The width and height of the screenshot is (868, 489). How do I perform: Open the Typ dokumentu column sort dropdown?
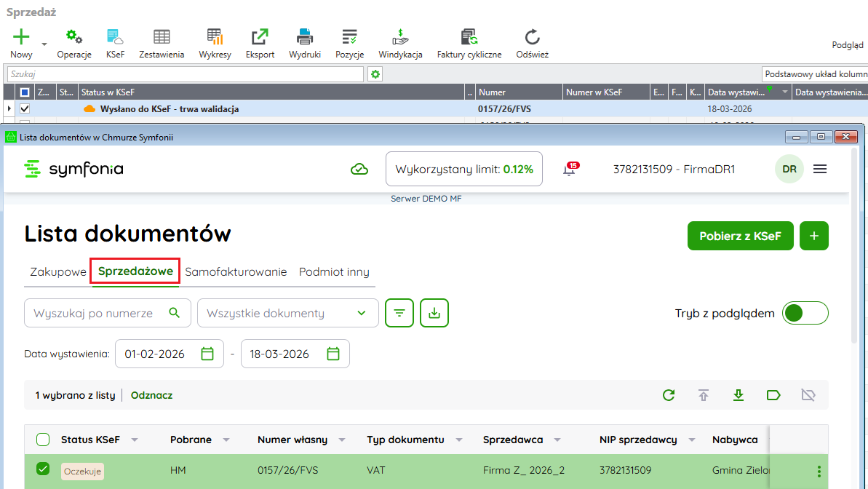click(x=459, y=440)
